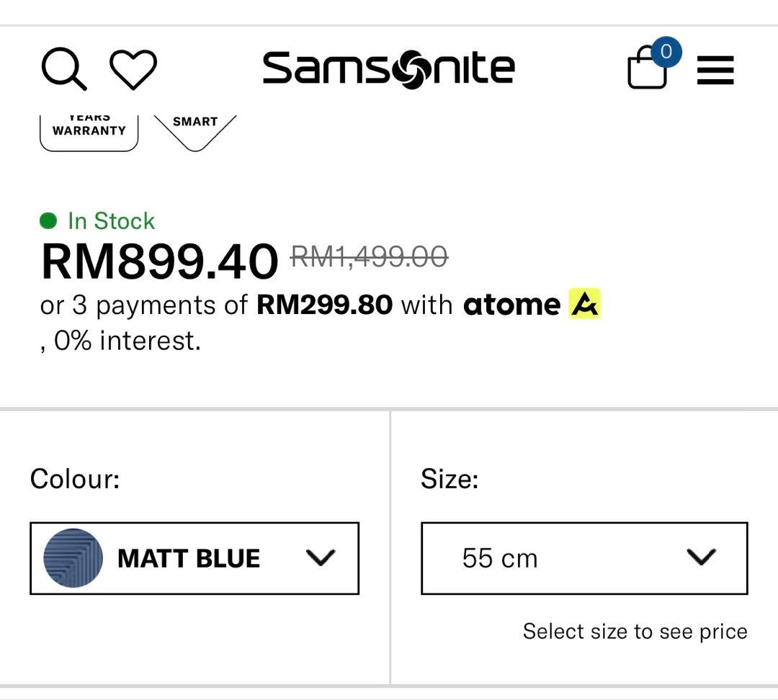The height and width of the screenshot is (700, 778).
Task: Open the search magnifier icon
Action: click(64, 69)
